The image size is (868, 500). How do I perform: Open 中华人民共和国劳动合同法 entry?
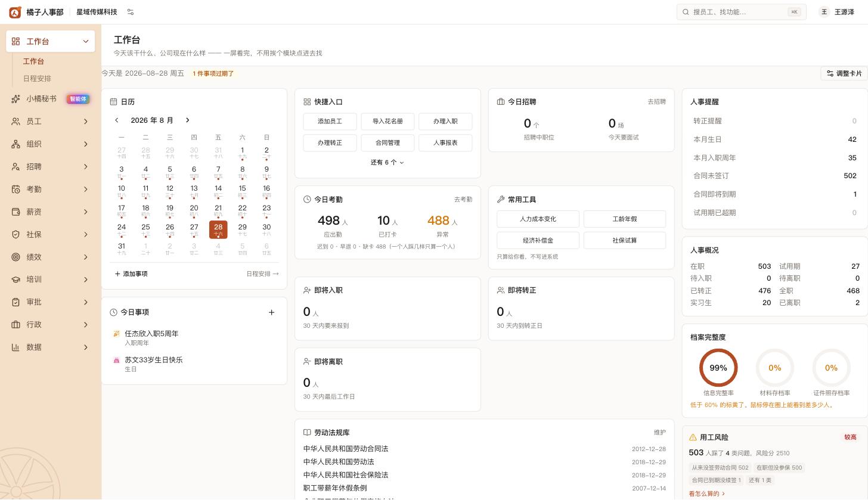[346, 449]
